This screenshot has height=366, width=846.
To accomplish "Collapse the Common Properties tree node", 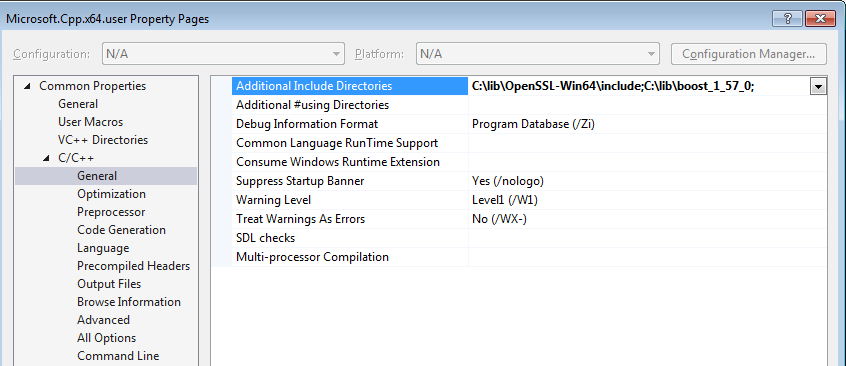I will pyautogui.click(x=28, y=86).
